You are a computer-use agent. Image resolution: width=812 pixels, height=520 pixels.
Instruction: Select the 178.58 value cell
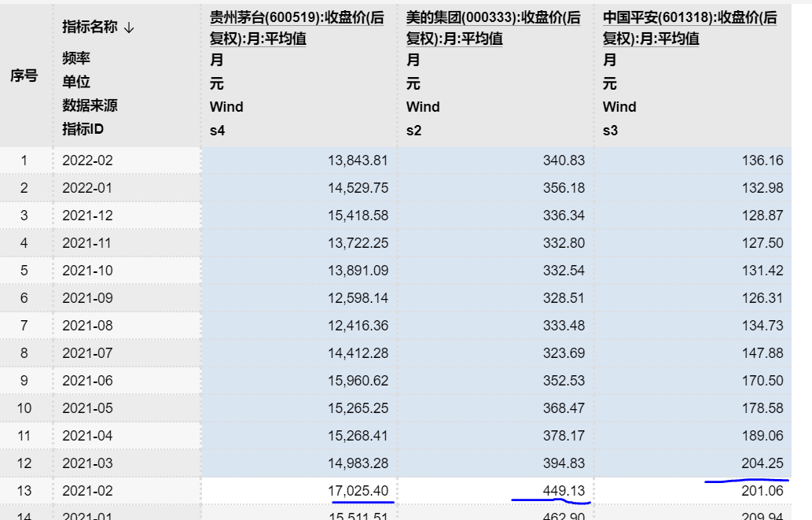pyautogui.click(x=762, y=408)
